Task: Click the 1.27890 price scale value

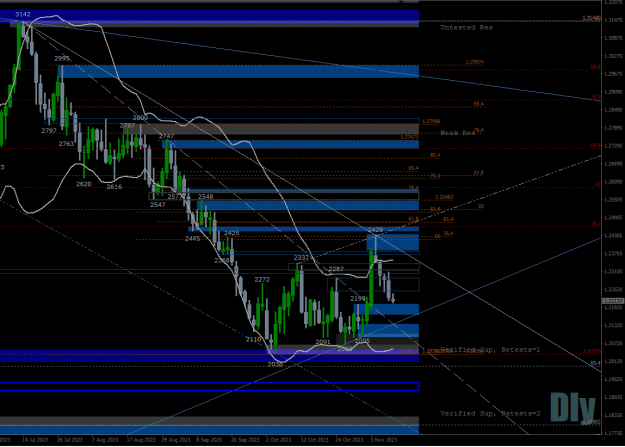Action: tap(613, 128)
